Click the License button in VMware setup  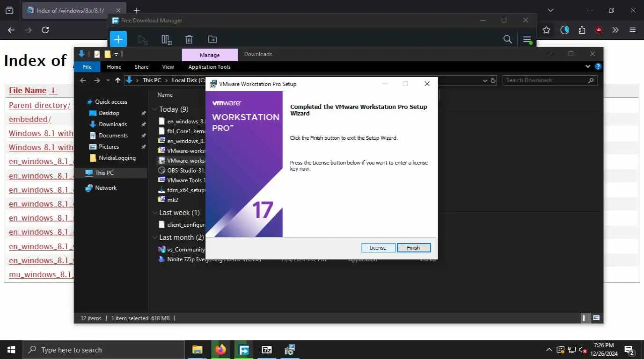pyautogui.click(x=378, y=248)
